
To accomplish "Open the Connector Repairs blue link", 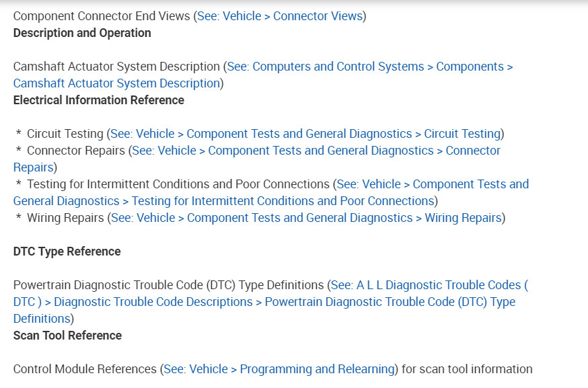I will pyautogui.click(x=316, y=151).
